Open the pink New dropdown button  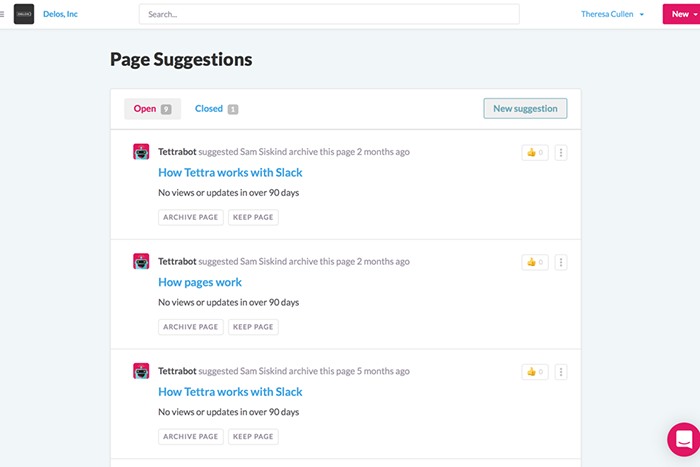tap(680, 14)
